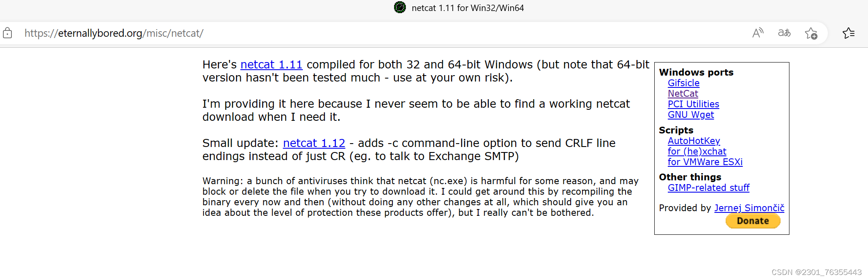Image resolution: width=868 pixels, height=280 pixels.
Task: Click the translate page icon
Action: [x=784, y=33]
